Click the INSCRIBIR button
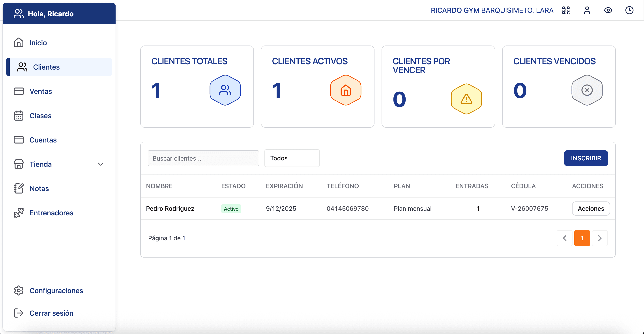The width and height of the screenshot is (644, 334). [x=586, y=158]
